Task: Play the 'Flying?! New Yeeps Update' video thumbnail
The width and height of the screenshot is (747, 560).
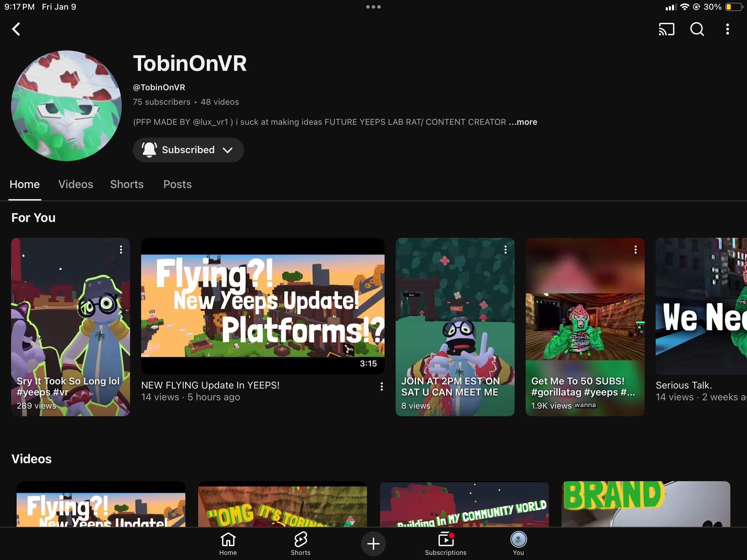Action: tap(263, 306)
